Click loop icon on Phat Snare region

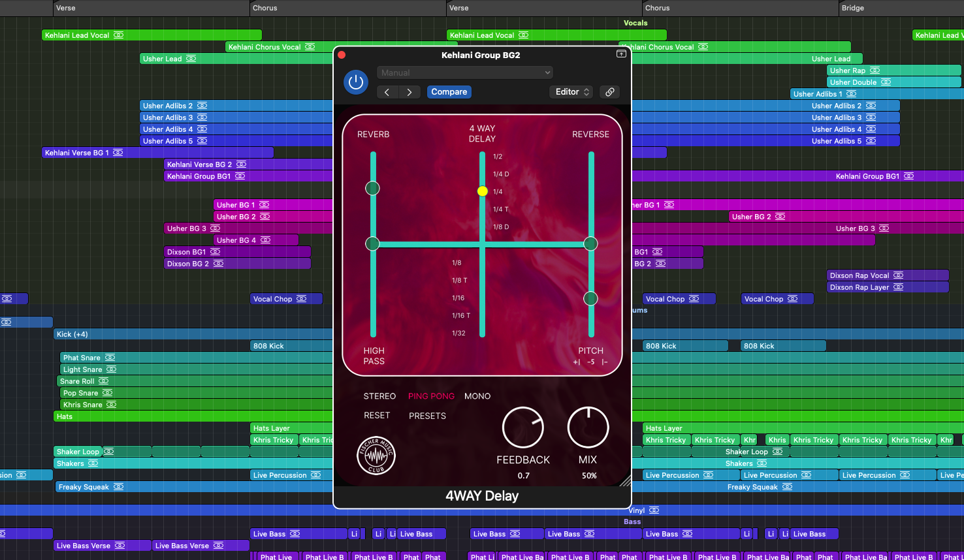110,358
